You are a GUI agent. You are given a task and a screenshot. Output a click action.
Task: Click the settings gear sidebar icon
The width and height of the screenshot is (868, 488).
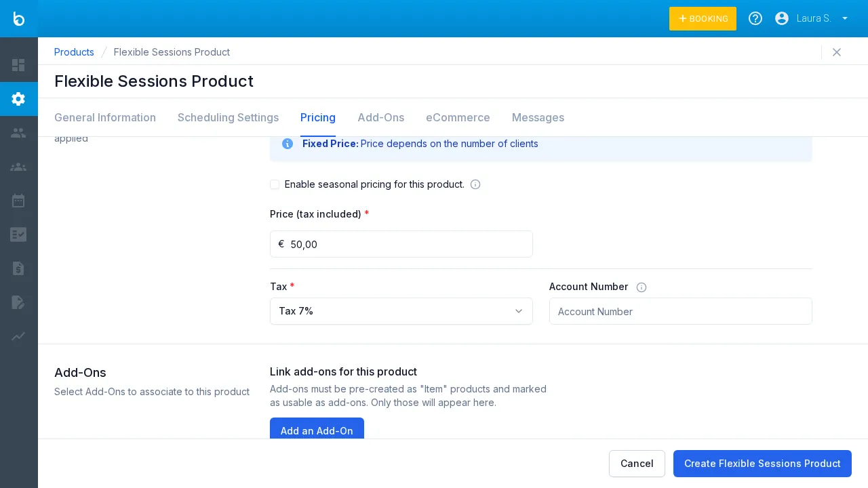(x=18, y=99)
